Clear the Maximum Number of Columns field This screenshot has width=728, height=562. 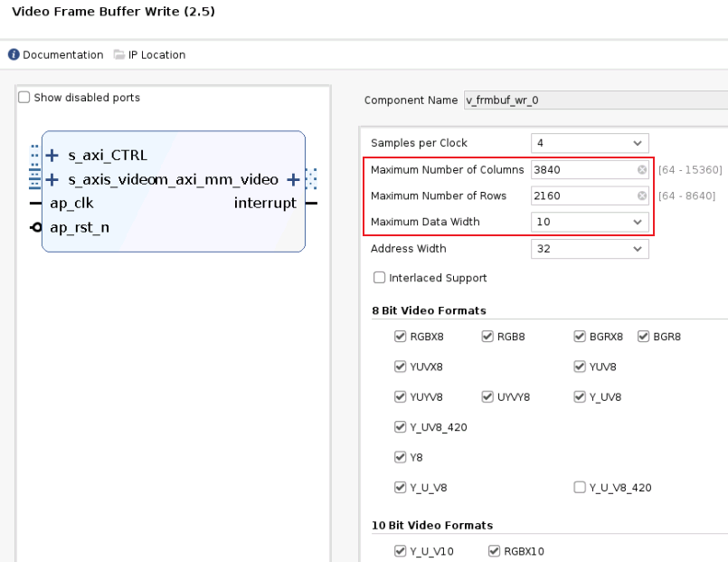641,170
